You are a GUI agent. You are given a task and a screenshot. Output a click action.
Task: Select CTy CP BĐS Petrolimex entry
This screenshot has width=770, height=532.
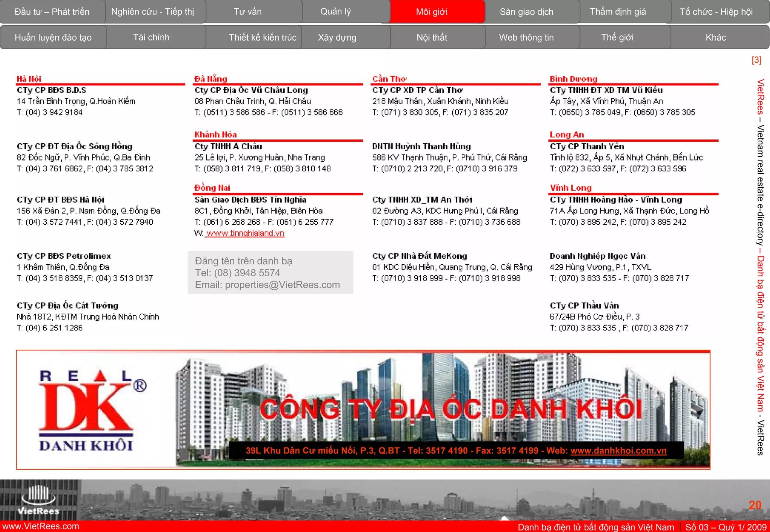click(64, 256)
